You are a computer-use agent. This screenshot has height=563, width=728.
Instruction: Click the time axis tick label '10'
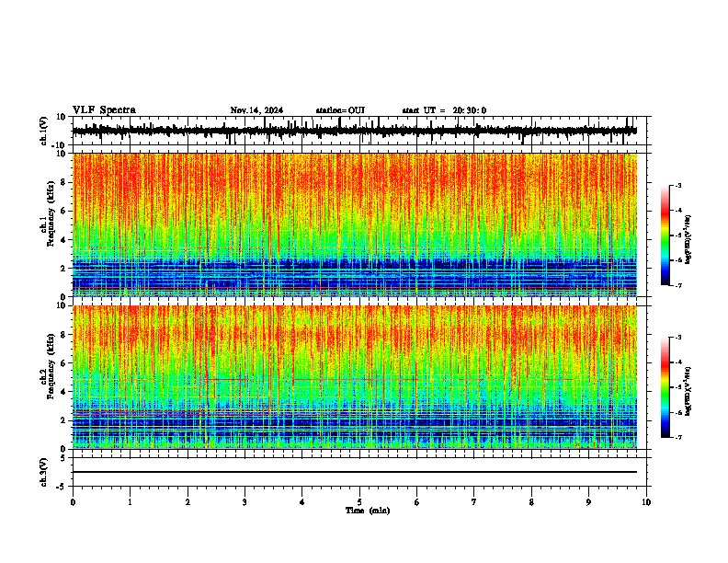646,502
